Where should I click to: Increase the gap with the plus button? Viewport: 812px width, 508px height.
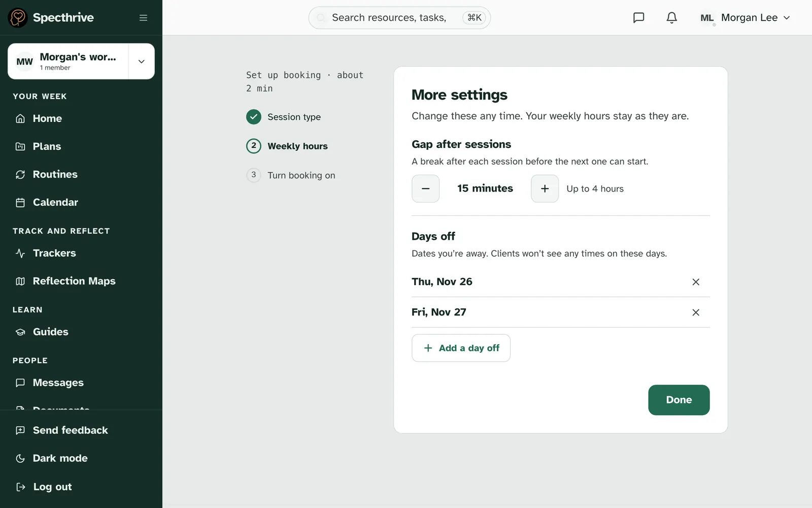pyautogui.click(x=545, y=188)
